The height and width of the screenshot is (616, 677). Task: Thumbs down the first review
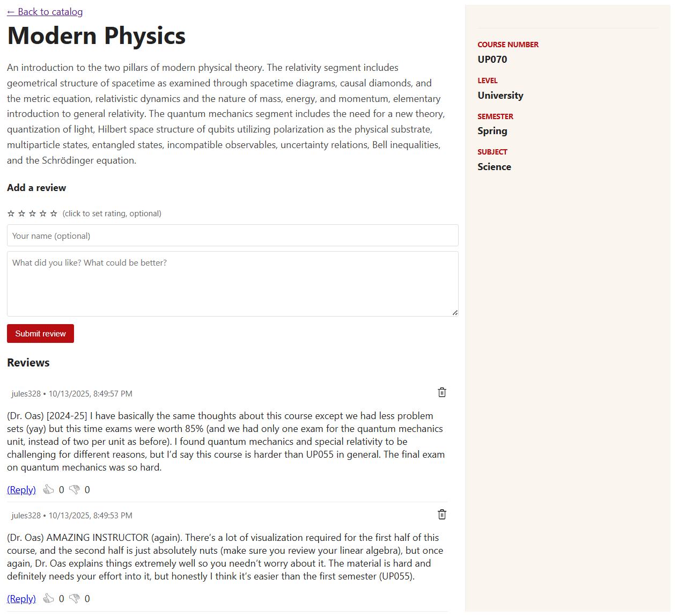pyautogui.click(x=75, y=489)
